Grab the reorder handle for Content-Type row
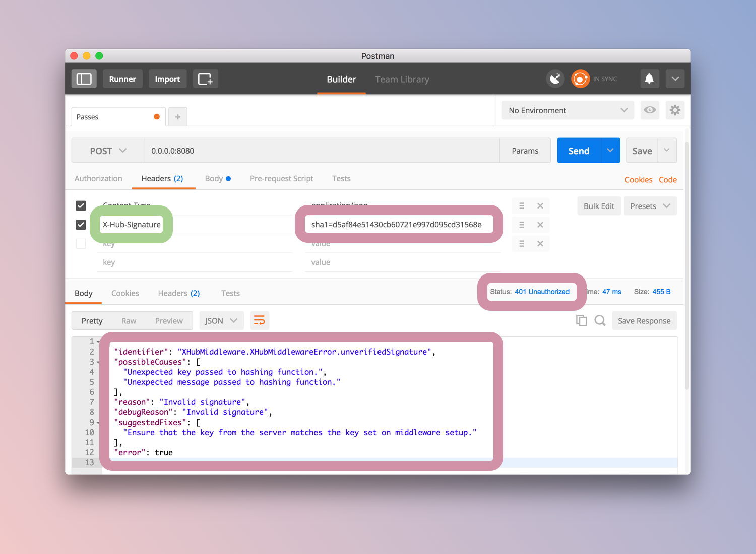This screenshot has width=756, height=554. coord(522,205)
